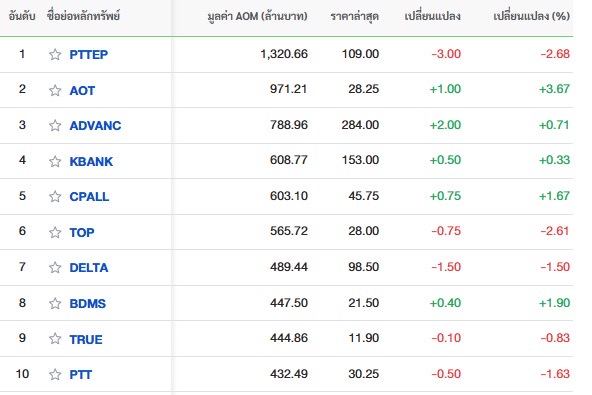The width and height of the screenshot is (592, 395).
Task: Add ADVANC to favorites via star
Action: coord(55,125)
